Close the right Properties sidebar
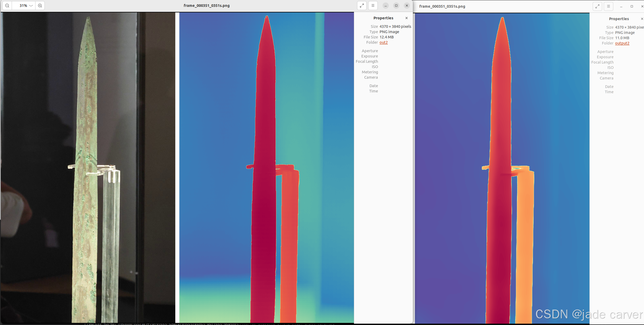644x325 pixels. [x=642, y=19]
